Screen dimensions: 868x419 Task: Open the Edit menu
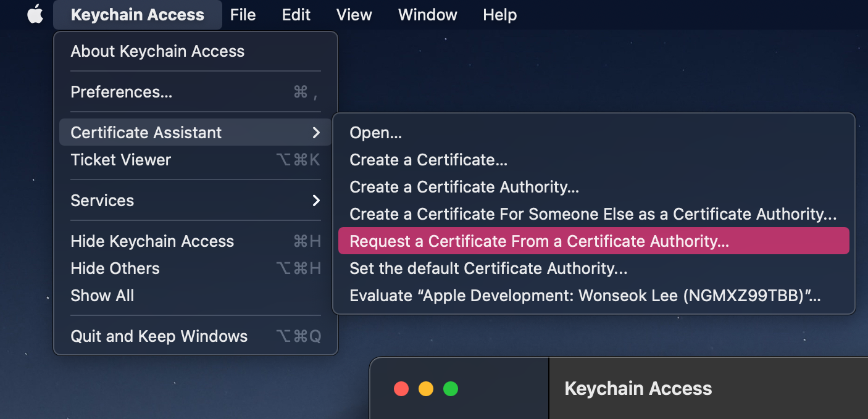(x=296, y=15)
